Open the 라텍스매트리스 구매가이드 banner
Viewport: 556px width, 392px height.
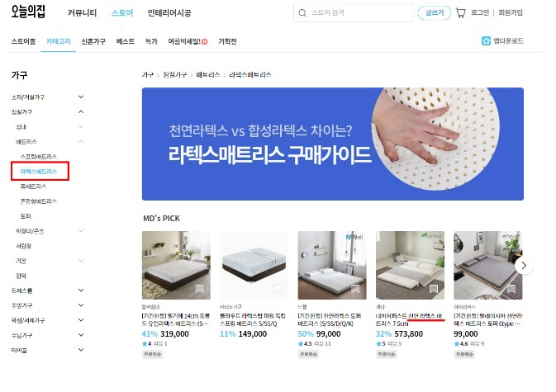[x=333, y=144]
